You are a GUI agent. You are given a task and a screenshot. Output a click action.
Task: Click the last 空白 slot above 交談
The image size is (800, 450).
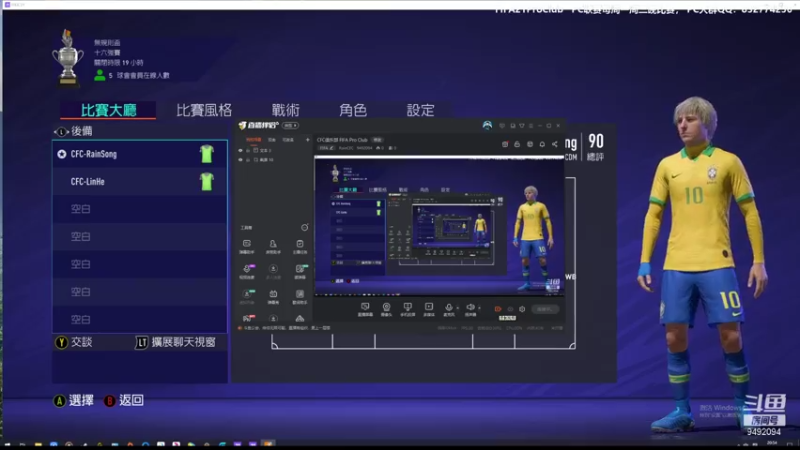pyautogui.click(x=140, y=319)
